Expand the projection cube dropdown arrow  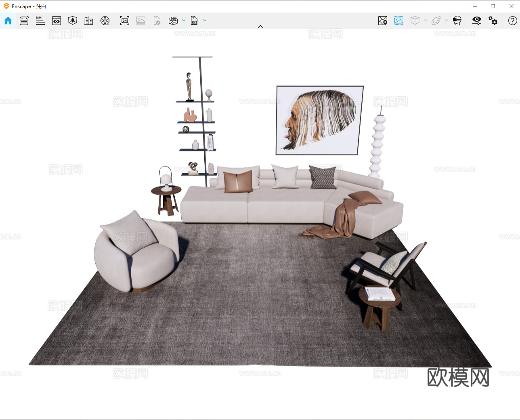(x=426, y=20)
